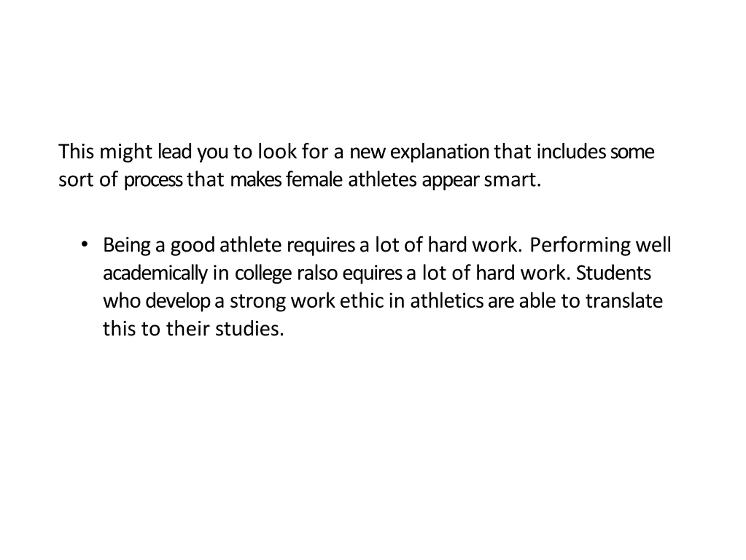
Task: Click the word "smart." ending the paragraph
Action: click(513, 180)
